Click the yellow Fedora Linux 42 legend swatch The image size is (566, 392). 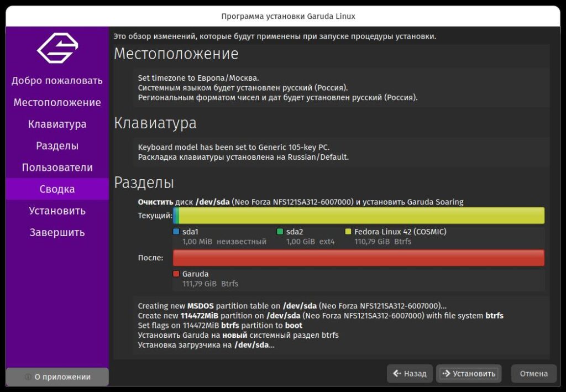348,232
